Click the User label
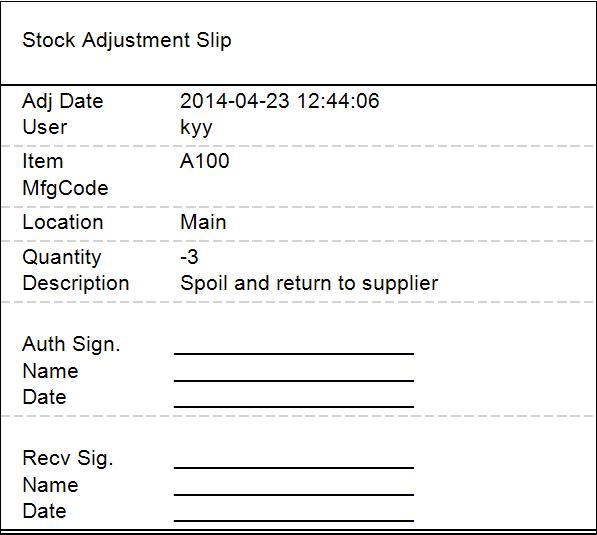This screenshot has height=535, width=597. click(45, 127)
